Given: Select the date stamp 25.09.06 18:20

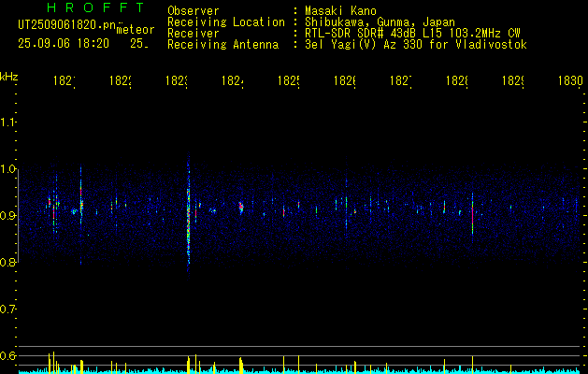Looking at the screenshot, I should coord(64,44).
